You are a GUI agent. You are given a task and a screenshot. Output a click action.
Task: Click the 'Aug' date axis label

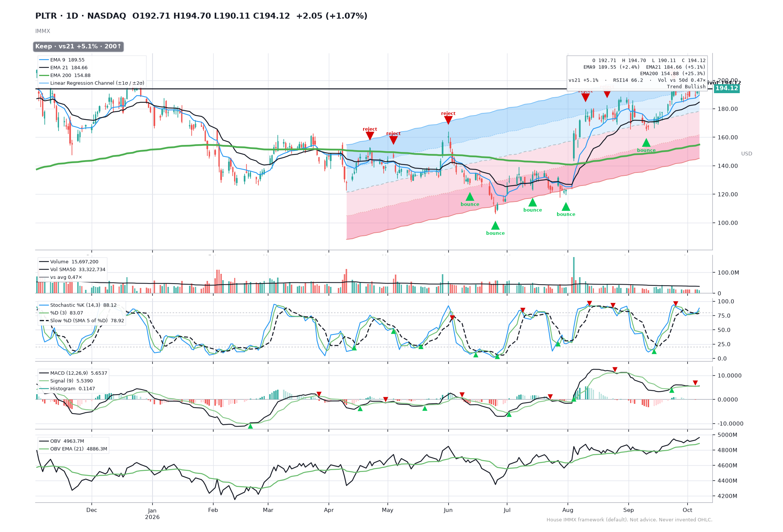(568, 510)
